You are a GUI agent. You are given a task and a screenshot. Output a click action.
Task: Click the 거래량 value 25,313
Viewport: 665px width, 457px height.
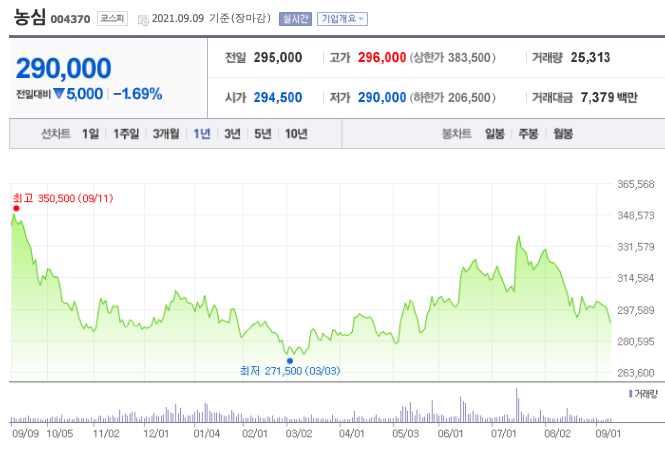click(590, 57)
